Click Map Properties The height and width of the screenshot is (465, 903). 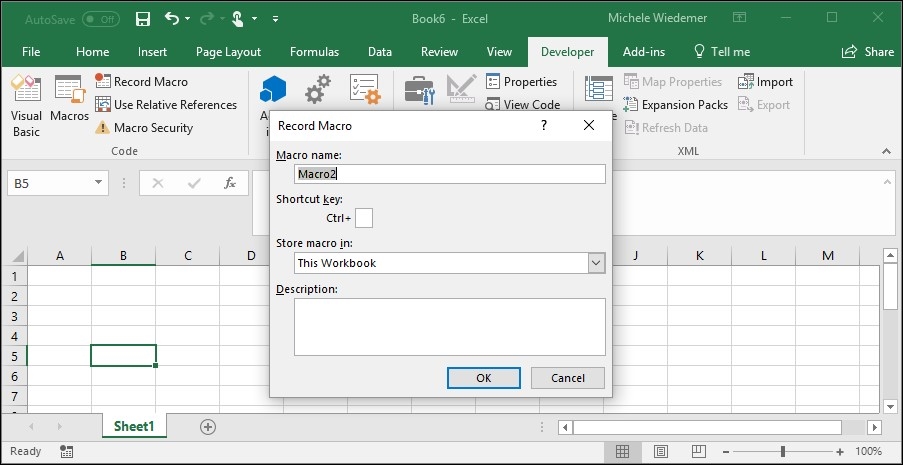(673, 82)
